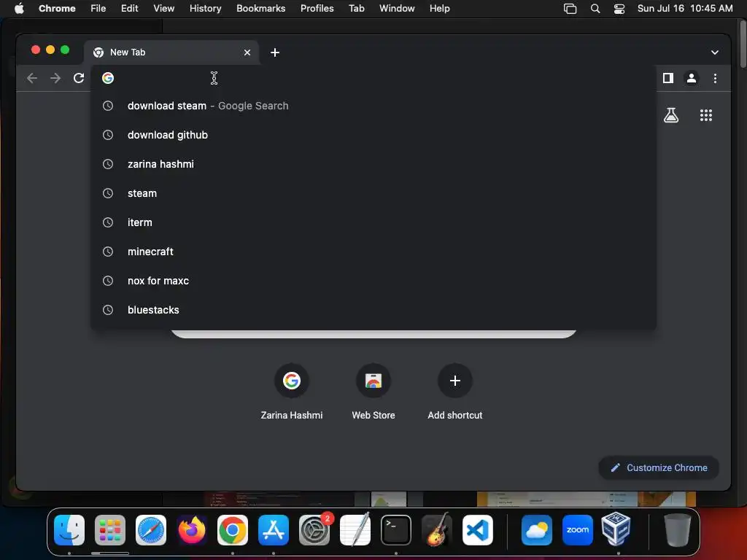Go forward using the right arrow
Image resolution: width=747 pixels, height=560 pixels.
(55, 78)
